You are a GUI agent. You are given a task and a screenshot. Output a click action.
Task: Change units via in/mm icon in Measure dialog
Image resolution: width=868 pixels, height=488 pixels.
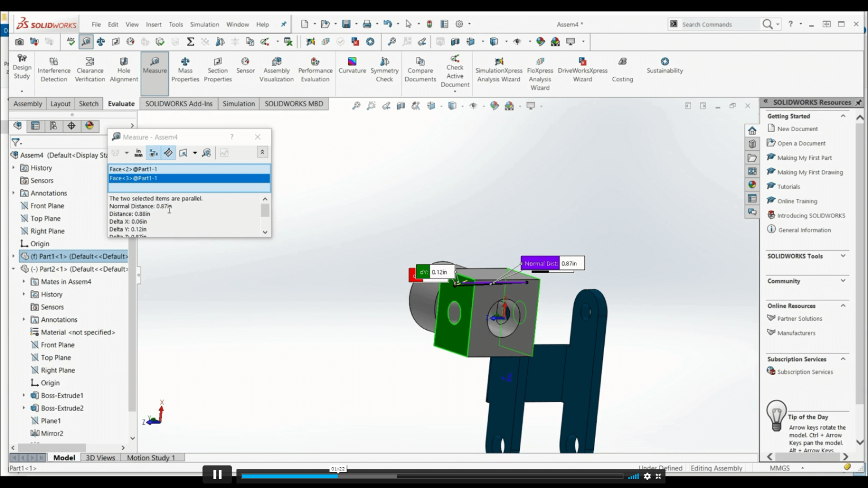tap(138, 152)
